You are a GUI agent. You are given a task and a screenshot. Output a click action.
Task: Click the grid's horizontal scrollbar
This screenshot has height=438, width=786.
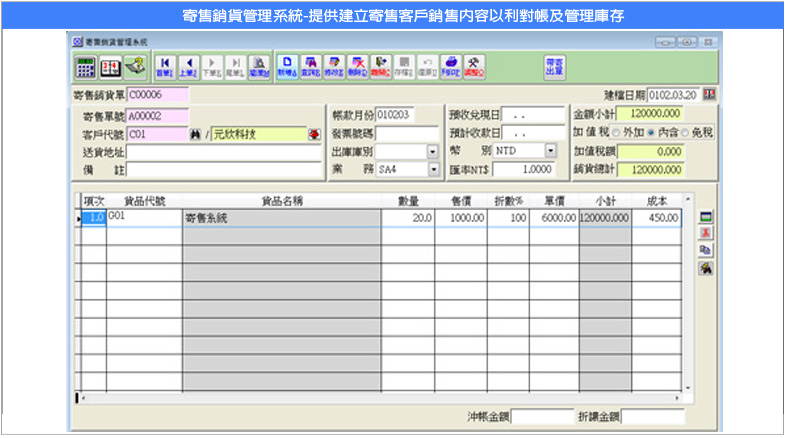[x=380, y=397]
